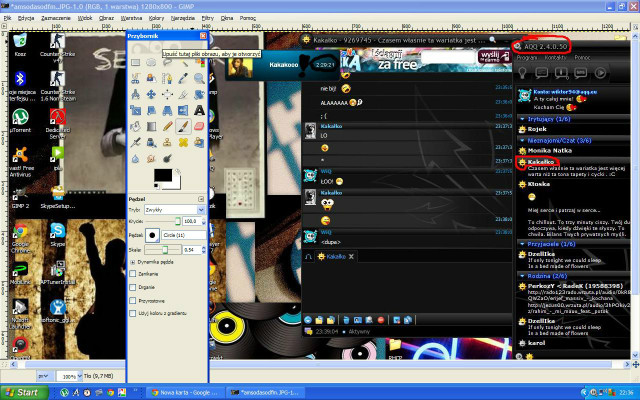This screenshot has height=400, width=640.
Task: Choose the Color Picker eyedropper tool
Action: 183,78
